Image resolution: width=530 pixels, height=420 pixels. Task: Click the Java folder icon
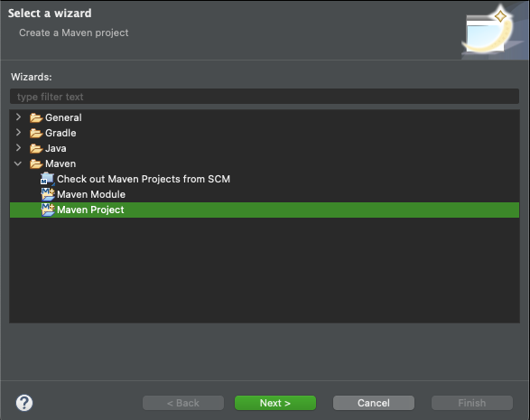tap(36, 148)
